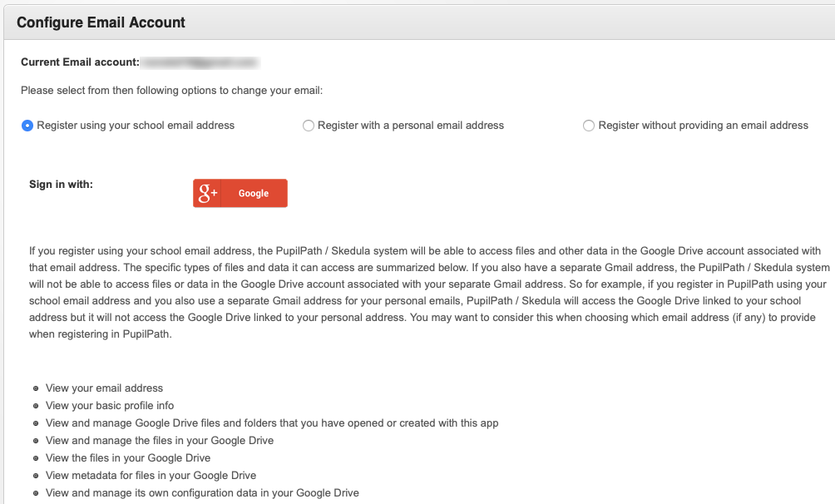Image resolution: width=835 pixels, height=504 pixels.
Task: Click the 'View your email address' bullet item
Action: [x=105, y=388]
